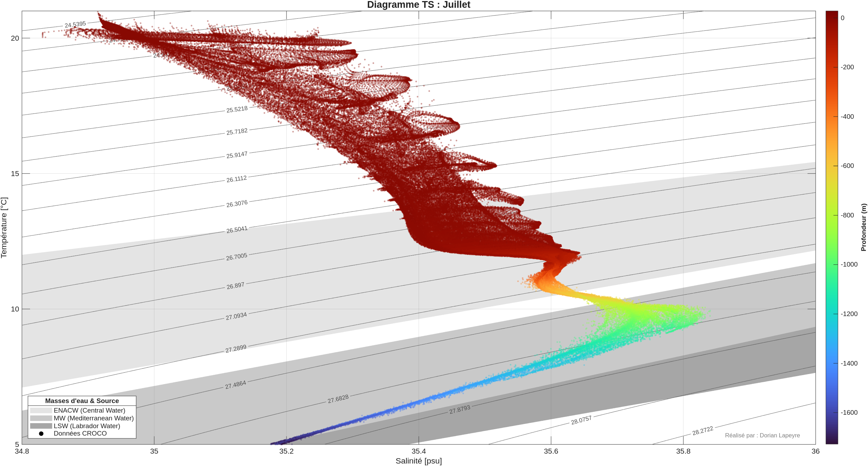Click colorbar tick label "-1600"
Screen dimensions: 868x466
(x=849, y=413)
